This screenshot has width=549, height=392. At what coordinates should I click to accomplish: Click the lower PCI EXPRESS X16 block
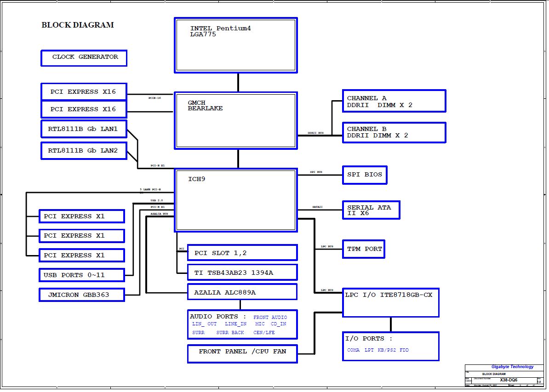pos(84,109)
